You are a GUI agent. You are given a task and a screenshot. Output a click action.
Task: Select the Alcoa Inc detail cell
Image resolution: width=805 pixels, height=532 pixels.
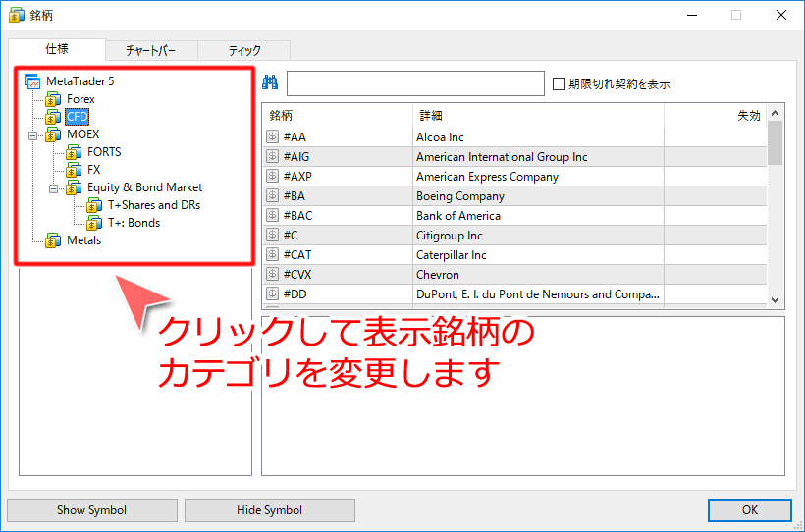point(539,137)
